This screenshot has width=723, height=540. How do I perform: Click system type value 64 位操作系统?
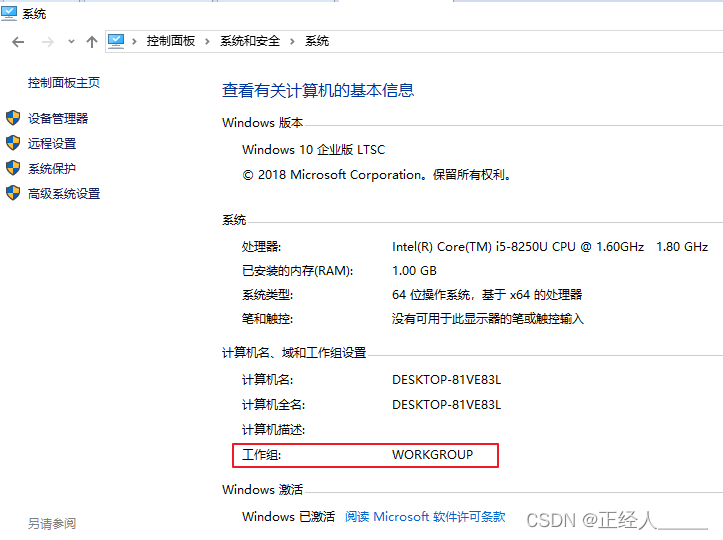(487, 295)
